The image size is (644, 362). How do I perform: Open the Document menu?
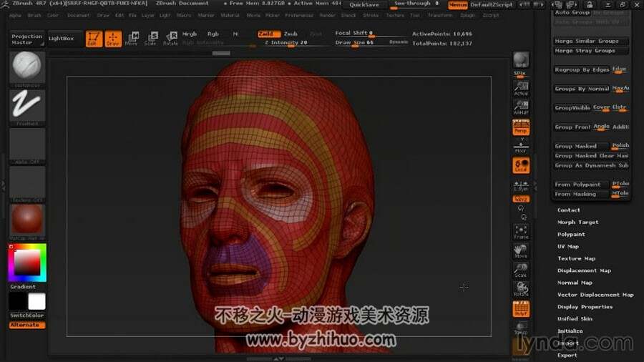click(78, 15)
